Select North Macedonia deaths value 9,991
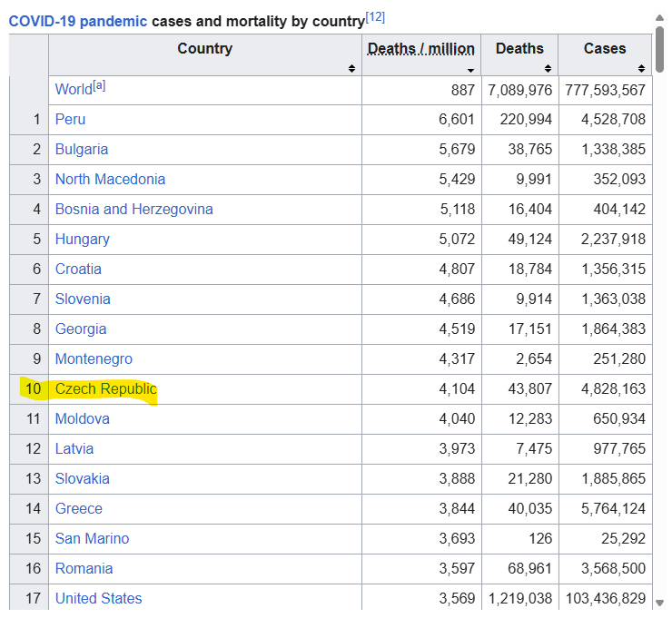The width and height of the screenshot is (672, 628). pos(534,180)
